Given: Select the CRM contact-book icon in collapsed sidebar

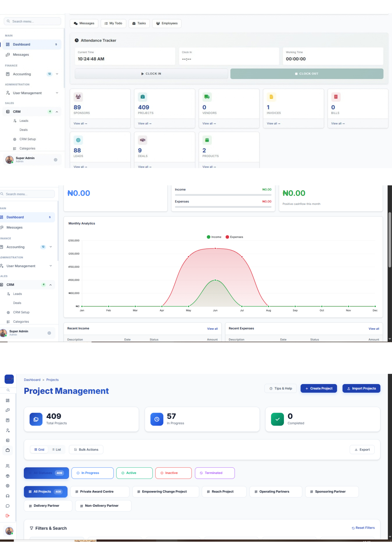Looking at the screenshot, I should (x=8, y=440).
